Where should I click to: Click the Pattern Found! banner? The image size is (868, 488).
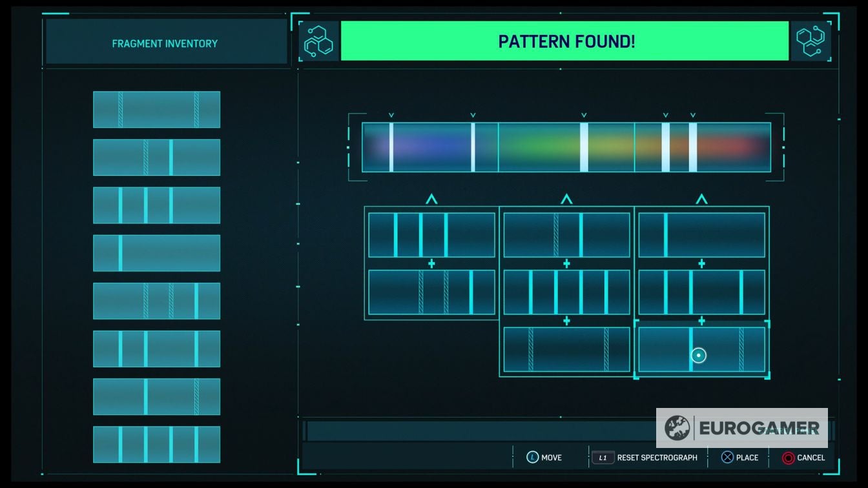pyautogui.click(x=565, y=41)
